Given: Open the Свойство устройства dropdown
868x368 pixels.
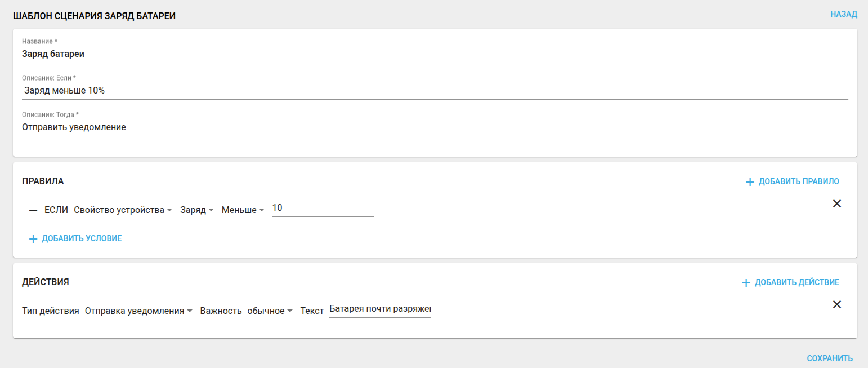Looking at the screenshot, I should click(x=123, y=210).
